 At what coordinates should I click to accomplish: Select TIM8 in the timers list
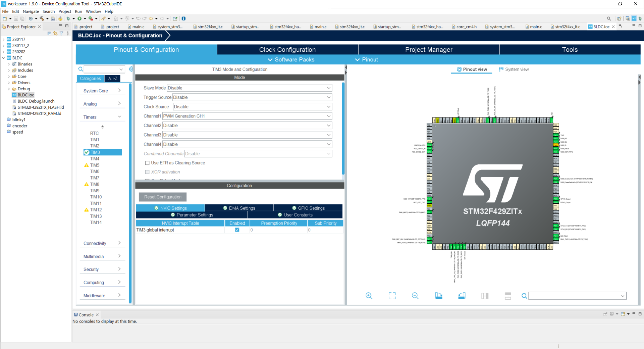click(x=95, y=184)
